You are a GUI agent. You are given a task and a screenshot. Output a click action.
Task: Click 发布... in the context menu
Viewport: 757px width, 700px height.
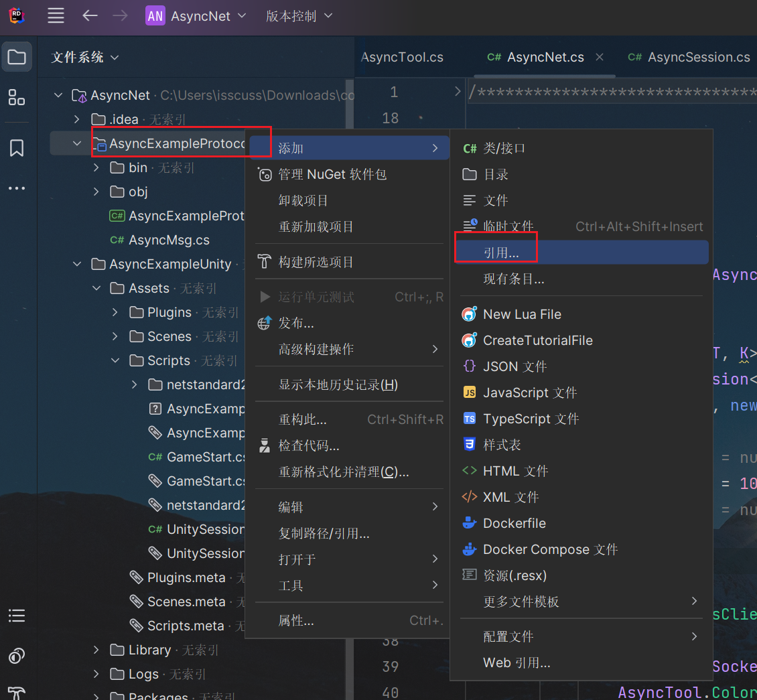(x=349, y=323)
